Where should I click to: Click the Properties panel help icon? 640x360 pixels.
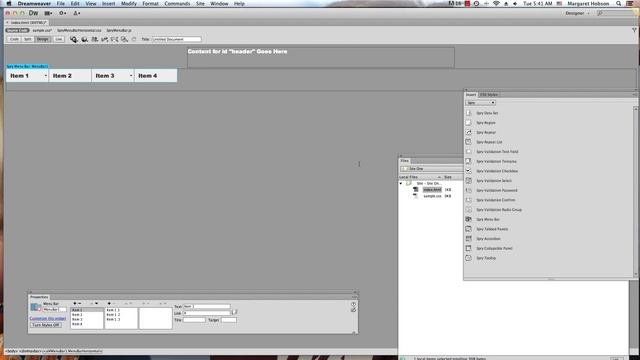353,304
